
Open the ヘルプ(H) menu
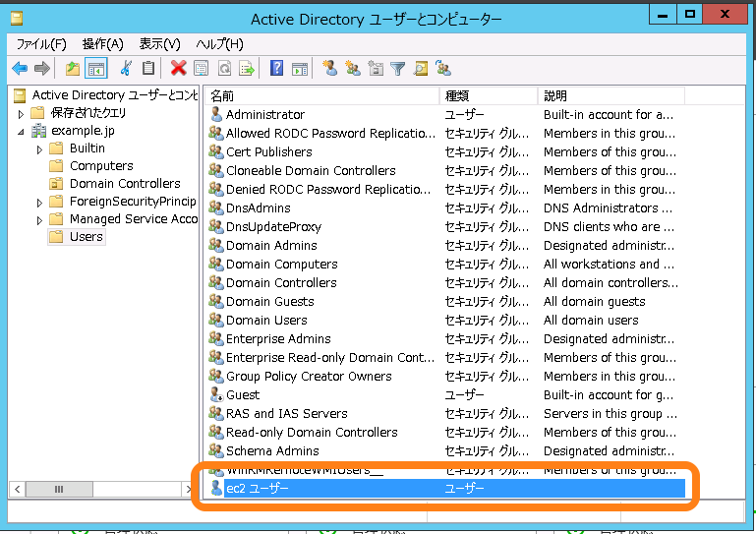click(219, 44)
